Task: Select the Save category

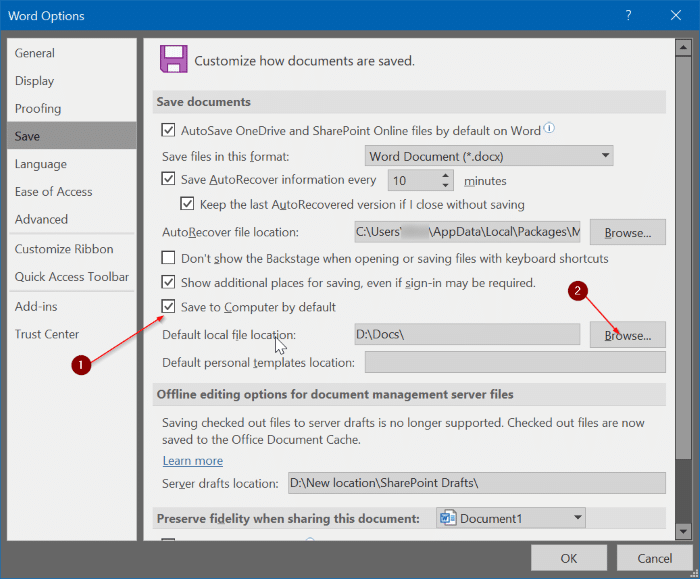Action: point(72,136)
